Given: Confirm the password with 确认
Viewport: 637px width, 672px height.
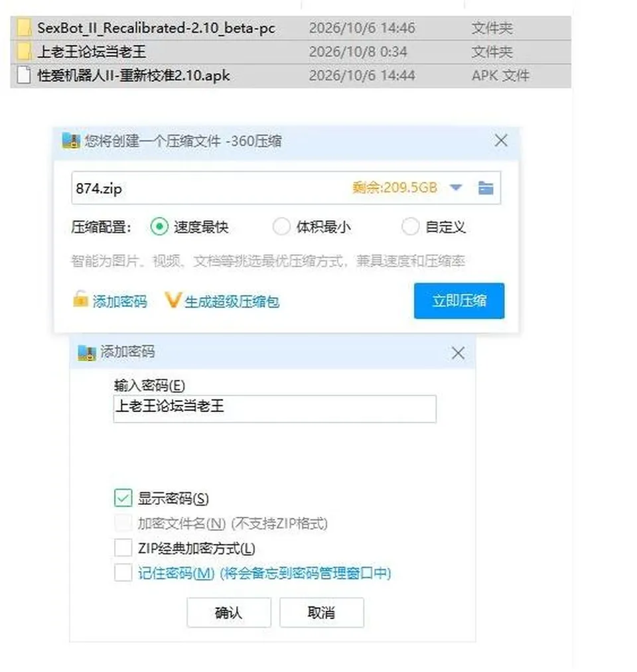Looking at the screenshot, I should (x=229, y=612).
